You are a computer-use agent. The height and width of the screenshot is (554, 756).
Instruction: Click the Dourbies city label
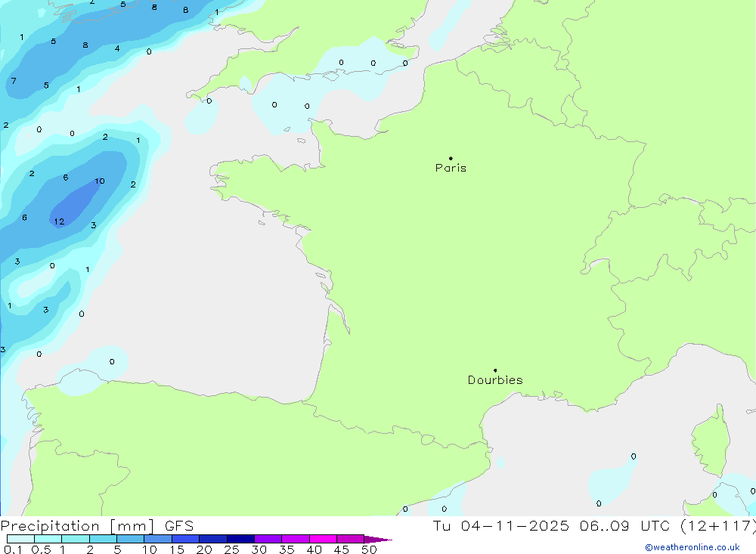tap(495, 380)
